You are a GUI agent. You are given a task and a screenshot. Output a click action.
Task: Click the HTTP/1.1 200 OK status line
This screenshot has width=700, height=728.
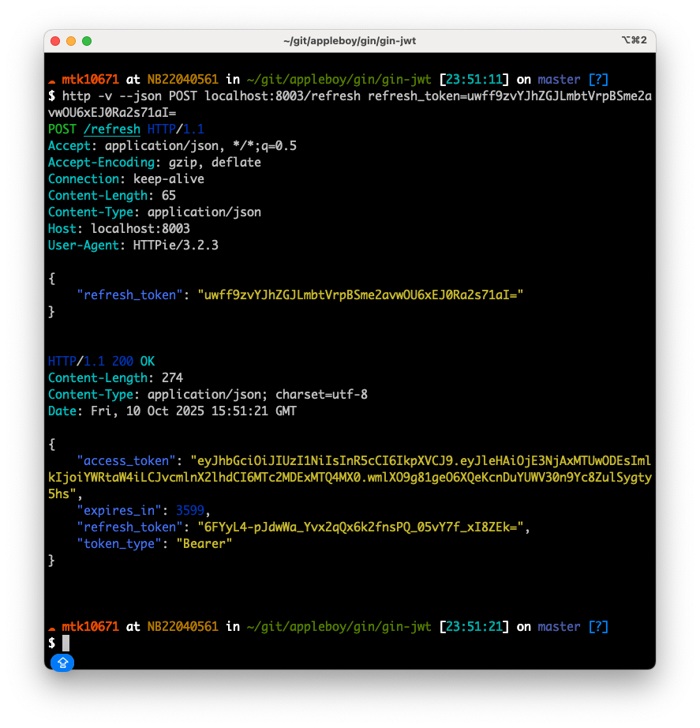[x=101, y=361]
